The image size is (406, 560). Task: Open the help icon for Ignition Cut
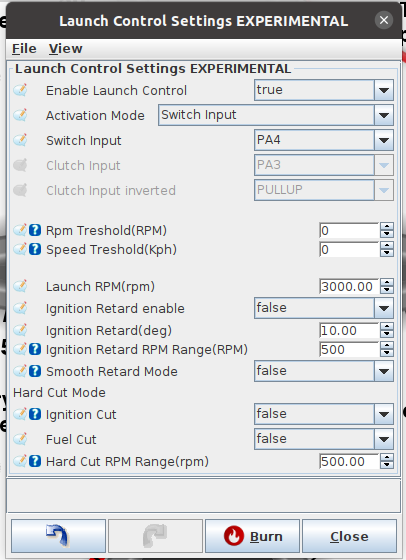coord(35,414)
